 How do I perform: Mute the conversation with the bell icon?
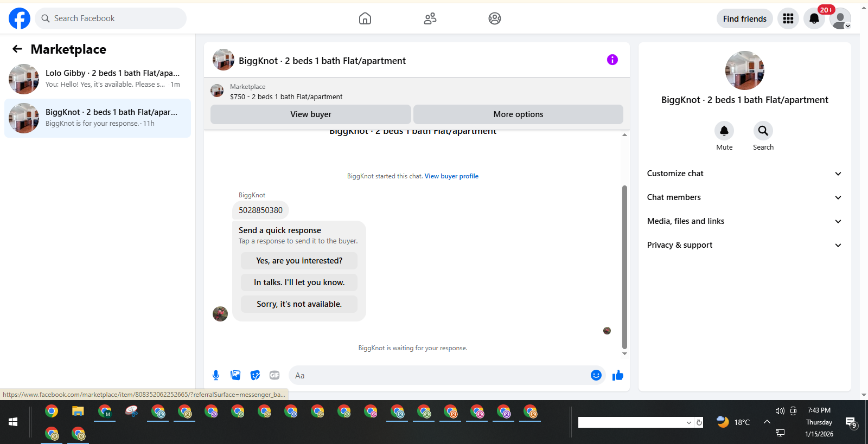pyautogui.click(x=724, y=131)
